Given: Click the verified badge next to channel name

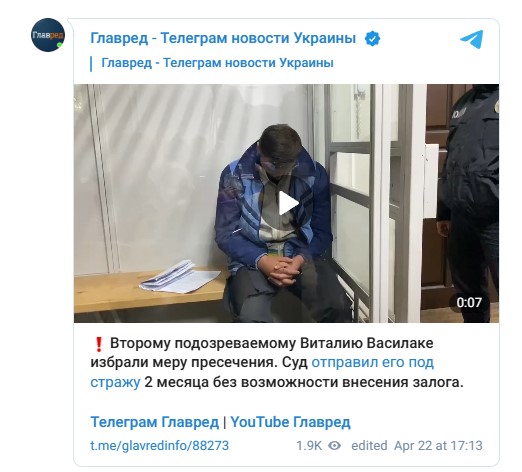Looking at the screenshot, I should (372, 39).
